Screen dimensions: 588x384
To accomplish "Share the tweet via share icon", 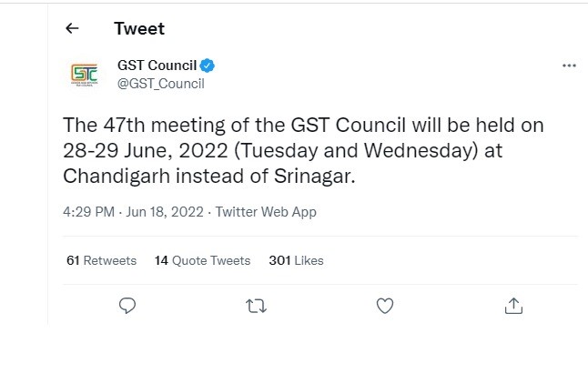I will pos(513,306).
